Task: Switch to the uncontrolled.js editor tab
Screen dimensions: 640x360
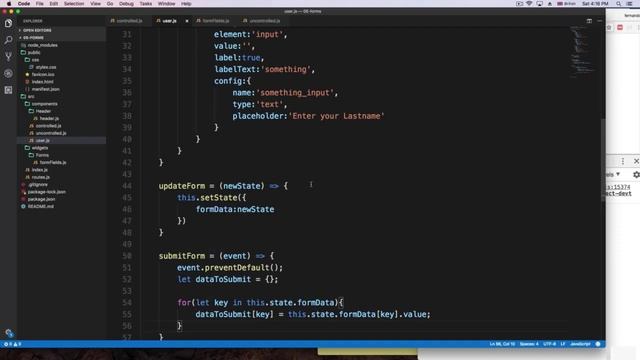Action: (x=264, y=21)
